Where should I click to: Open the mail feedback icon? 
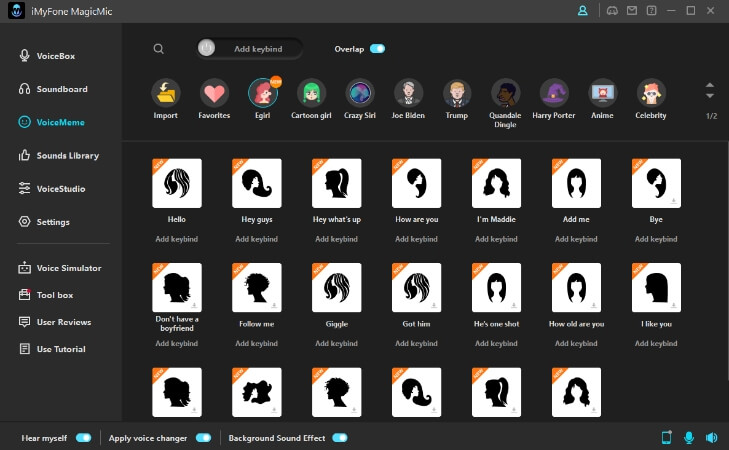[x=632, y=11]
